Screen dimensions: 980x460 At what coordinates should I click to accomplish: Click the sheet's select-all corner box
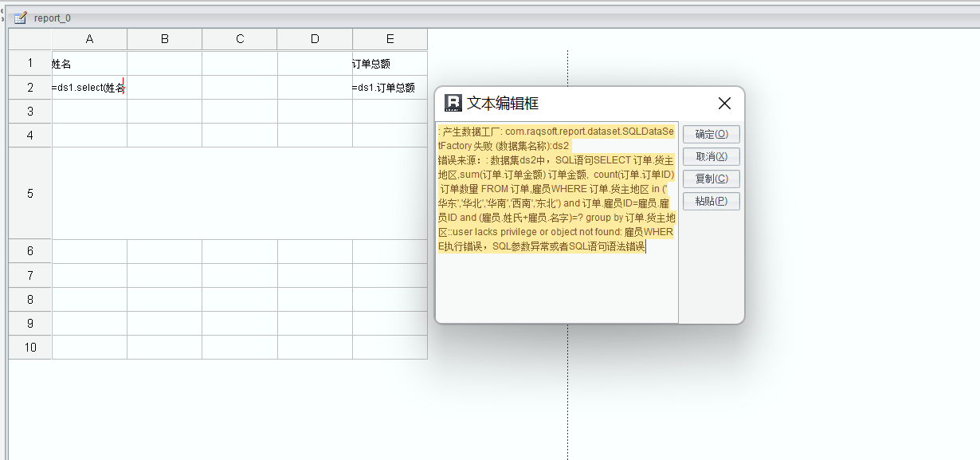click(x=30, y=39)
